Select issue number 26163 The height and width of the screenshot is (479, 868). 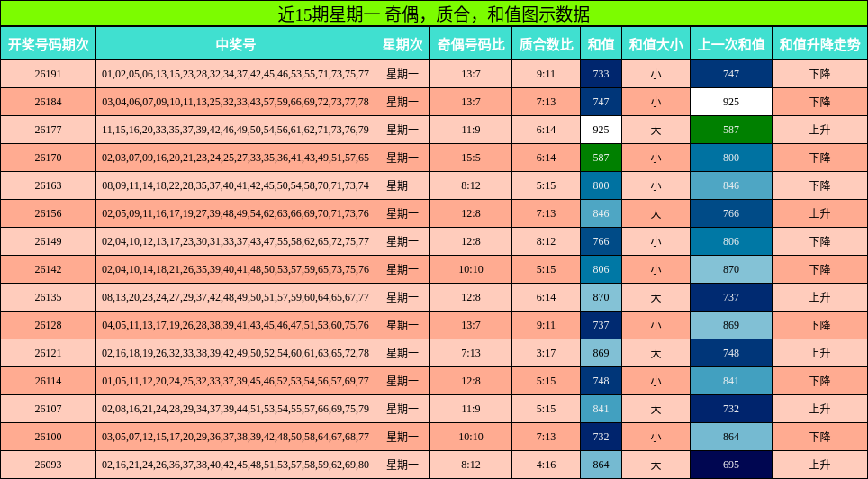point(48,185)
